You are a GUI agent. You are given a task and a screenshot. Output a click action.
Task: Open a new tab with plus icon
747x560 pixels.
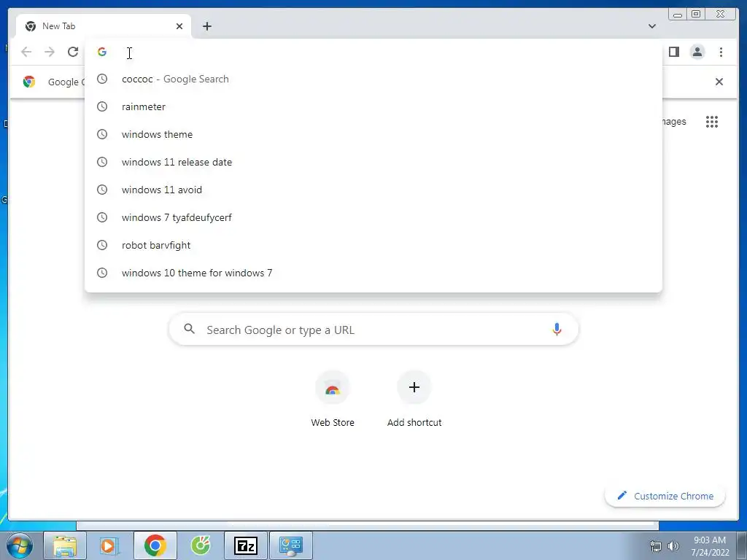[x=206, y=26]
